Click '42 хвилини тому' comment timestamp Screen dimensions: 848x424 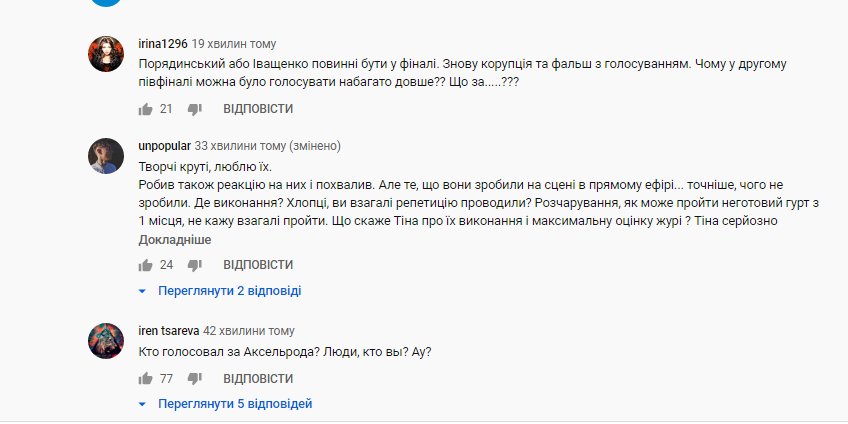(249, 330)
